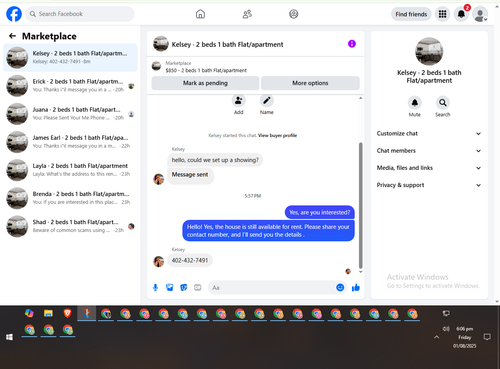Click the volume icon in system tray
Image resolution: width=500 pixels, height=369 pixels.
coord(446,329)
